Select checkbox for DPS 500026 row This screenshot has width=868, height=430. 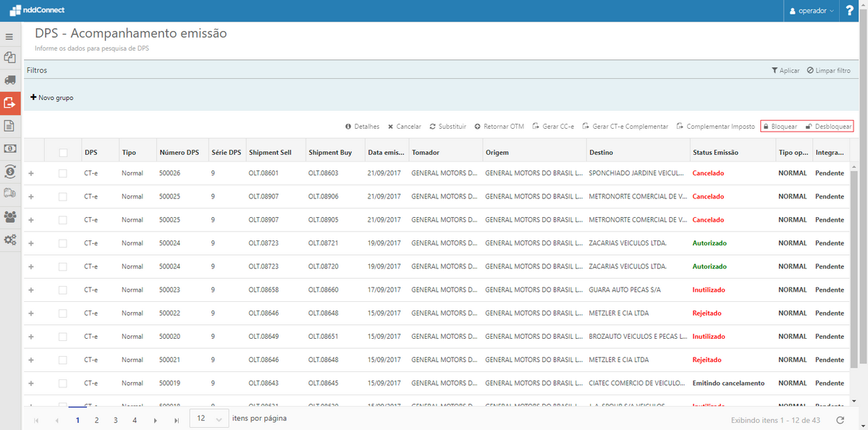click(63, 173)
